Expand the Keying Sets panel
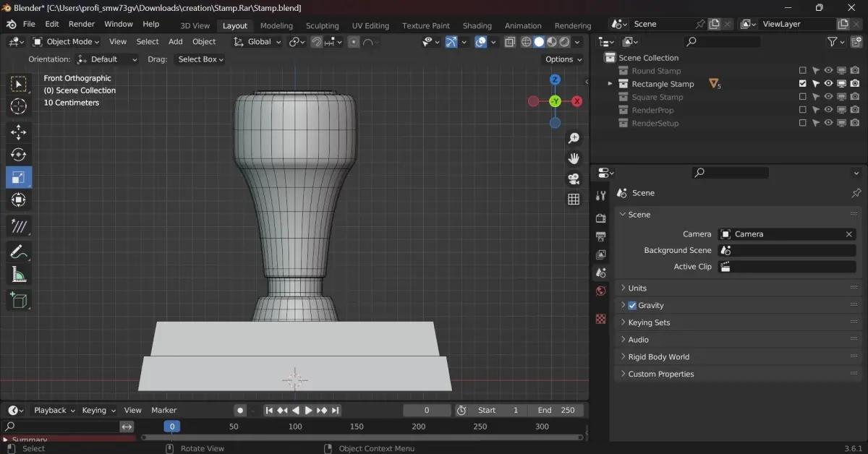Image resolution: width=868 pixels, height=454 pixels. [x=738, y=322]
